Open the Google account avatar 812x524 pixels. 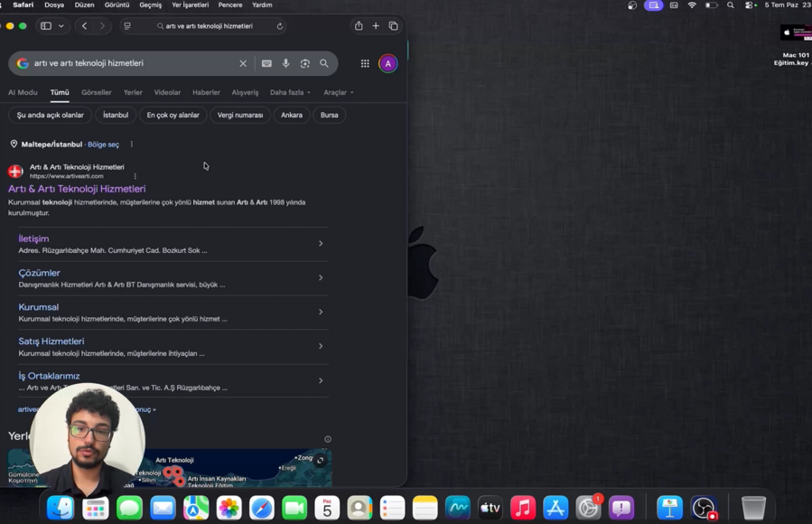click(387, 63)
